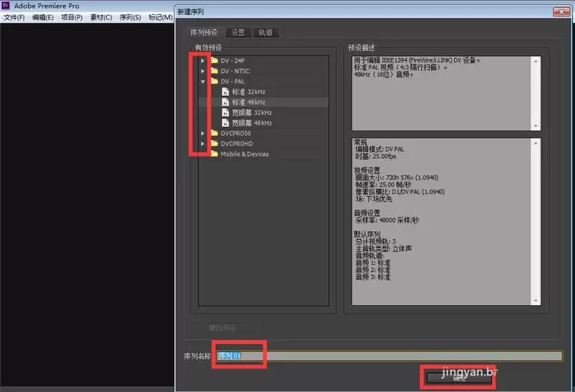
Task: Click preset file icon for 宽银幕 32kHz
Action: [x=226, y=112]
